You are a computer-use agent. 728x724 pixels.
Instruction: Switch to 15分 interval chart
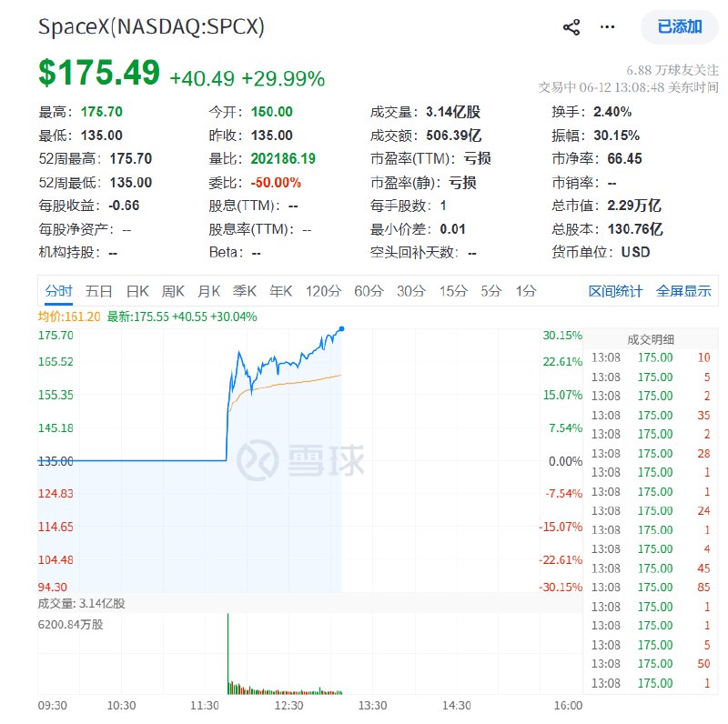(x=453, y=291)
